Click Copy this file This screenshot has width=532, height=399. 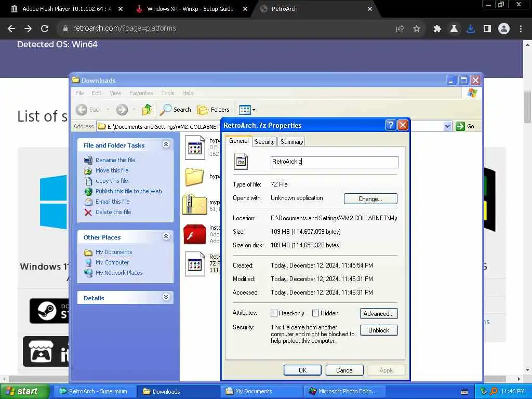tap(112, 181)
